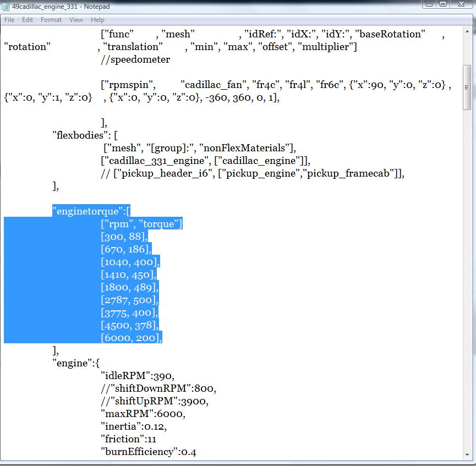Open the Edit menu
The width and height of the screenshot is (476, 466).
coord(28,20)
